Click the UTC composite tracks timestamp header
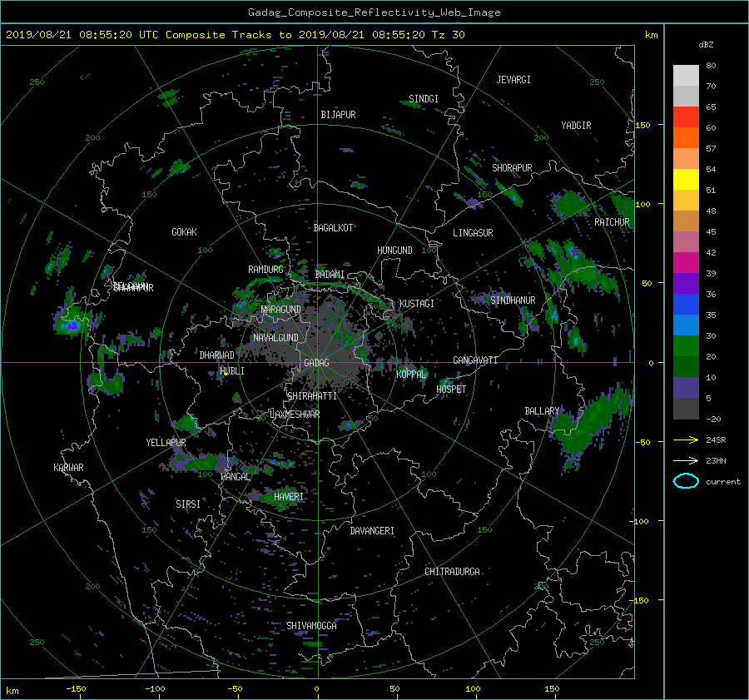749x700 pixels. (235, 35)
